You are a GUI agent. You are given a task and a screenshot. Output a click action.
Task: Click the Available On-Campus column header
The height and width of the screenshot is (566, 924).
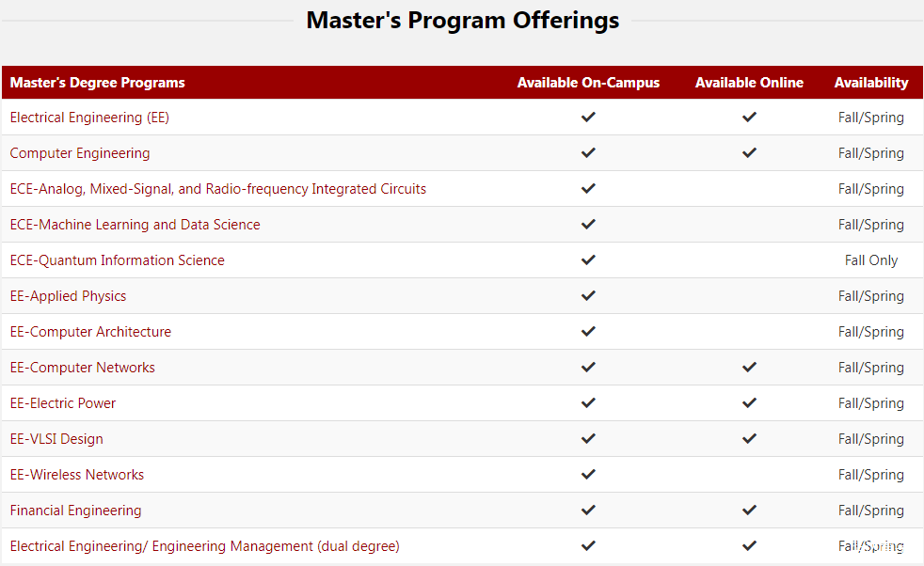pos(588,83)
